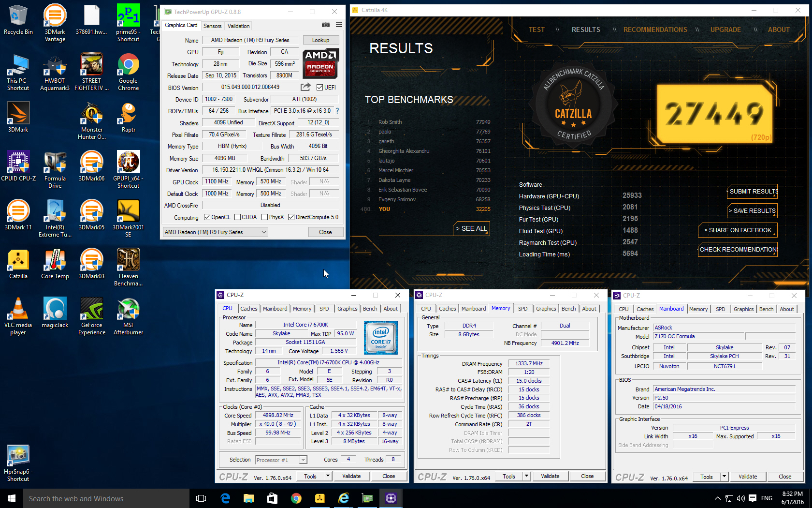Launch HWBOT Aquamark3 icon
This screenshot has height=508, width=812.
pyautogui.click(x=55, y=72)
